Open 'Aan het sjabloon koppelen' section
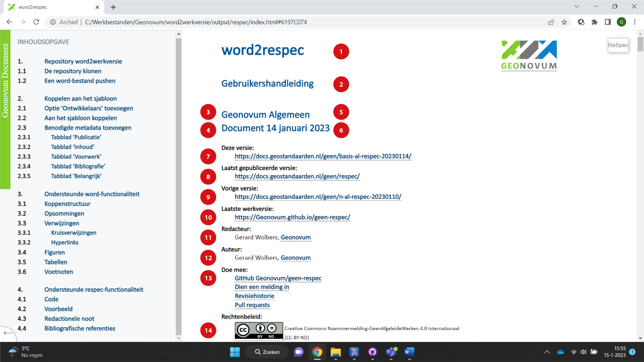The width and height of the screenshot is (644, 362). point(80,118)
